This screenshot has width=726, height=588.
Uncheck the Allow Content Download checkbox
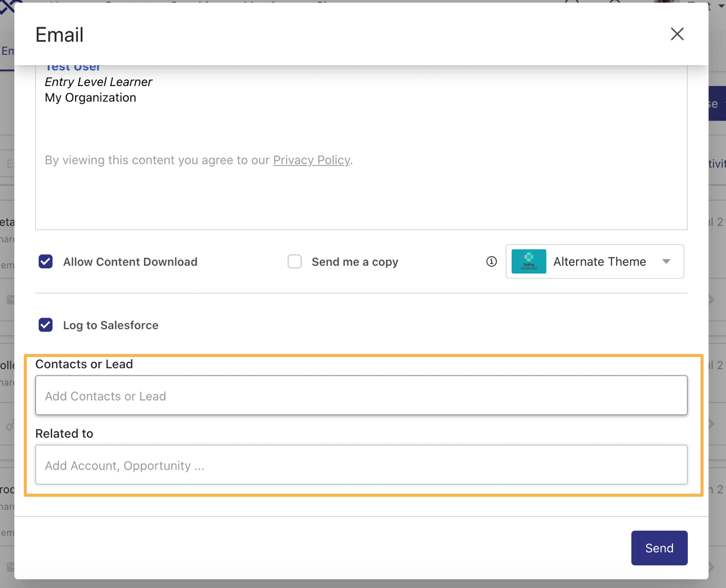coord(46,262)
